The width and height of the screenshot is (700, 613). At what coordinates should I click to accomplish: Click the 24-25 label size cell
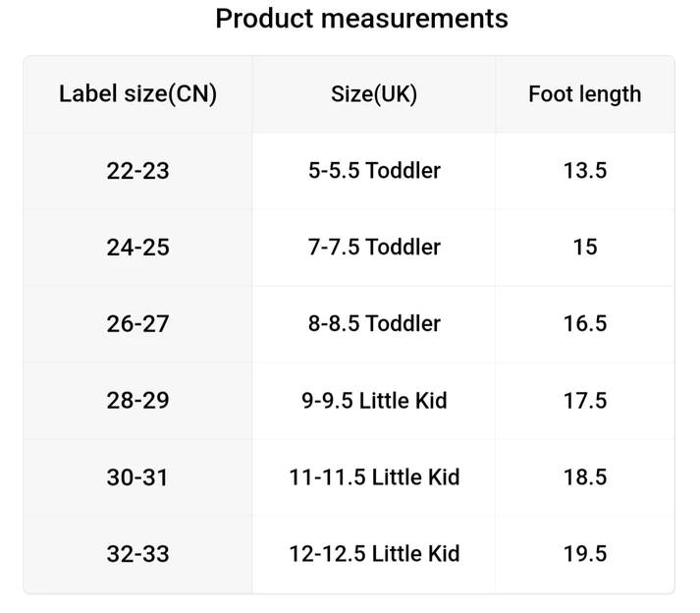[x=138, y=248]
